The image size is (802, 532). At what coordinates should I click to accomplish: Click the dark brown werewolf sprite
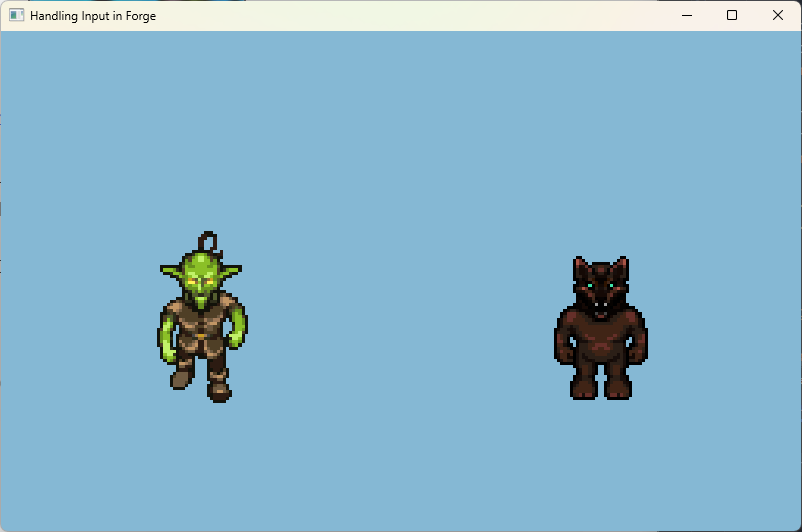tap(600, 330)
